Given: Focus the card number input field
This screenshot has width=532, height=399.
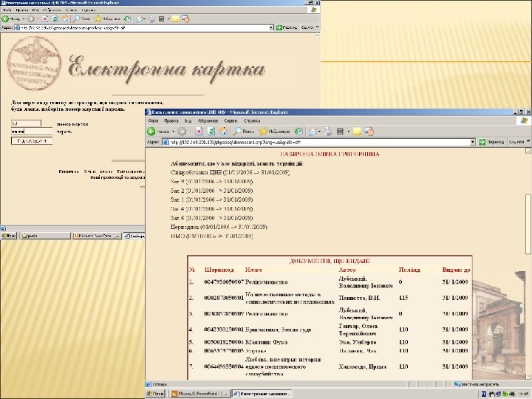Looking at the screenshot, I should (26, 123).
